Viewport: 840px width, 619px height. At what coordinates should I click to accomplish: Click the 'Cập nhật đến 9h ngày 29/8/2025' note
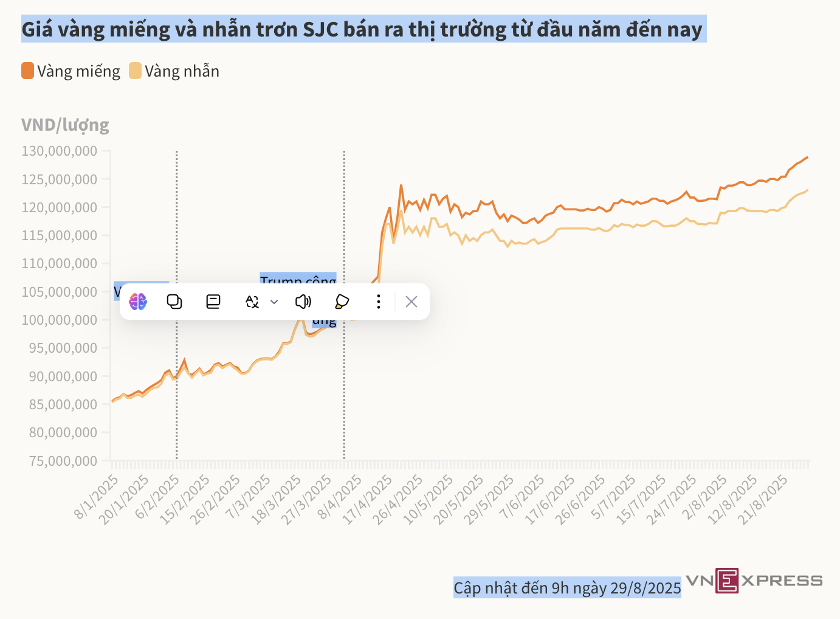566,588
